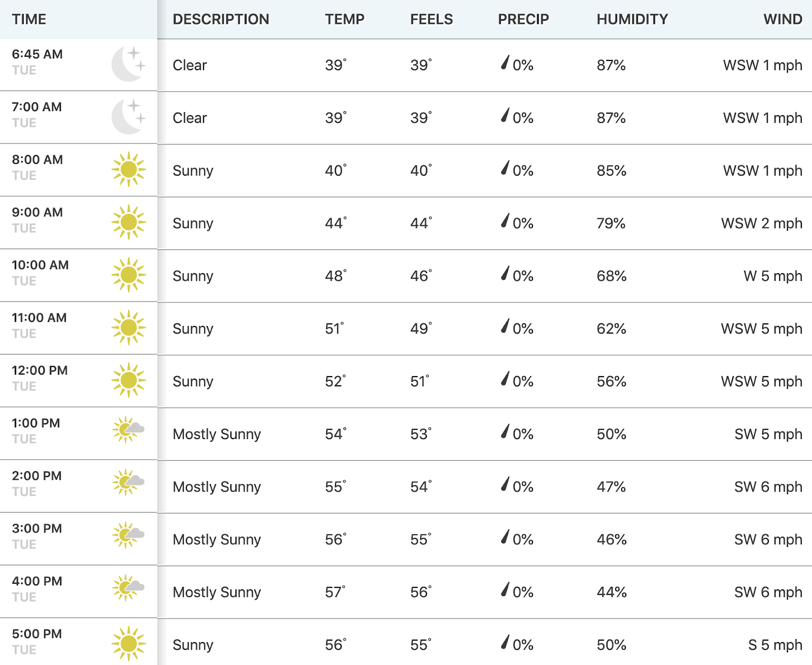Click the sun icon for 8:00 AM
812x665 pixels.
point(129,170)
